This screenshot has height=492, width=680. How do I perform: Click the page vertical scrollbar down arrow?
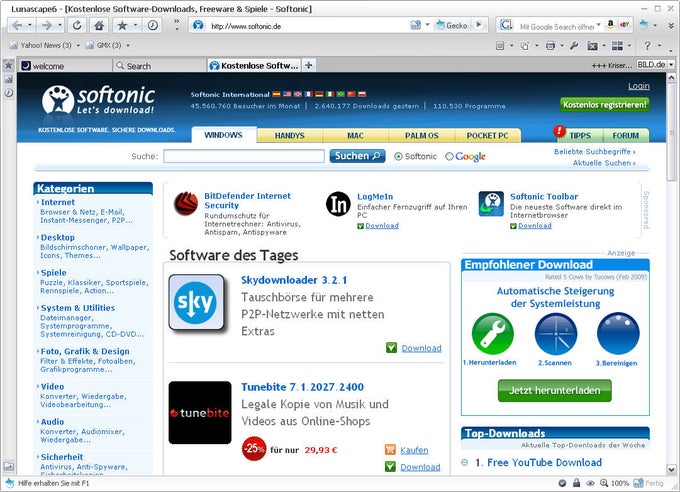671,469
